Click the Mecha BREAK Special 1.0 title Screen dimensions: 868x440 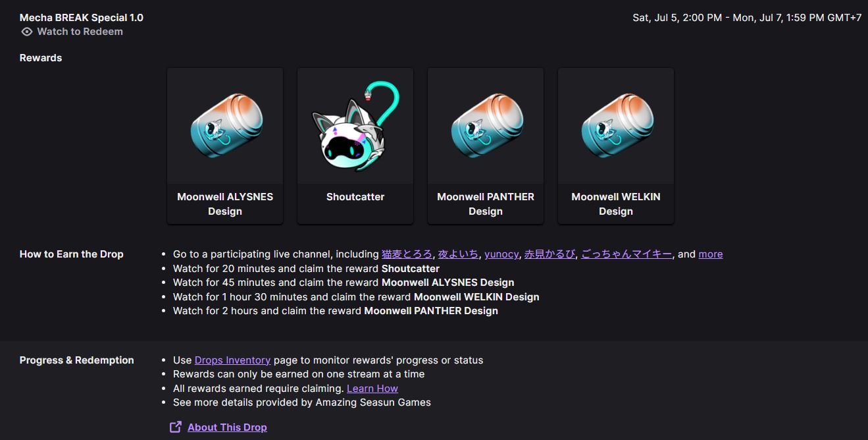[x=82, y=18]
